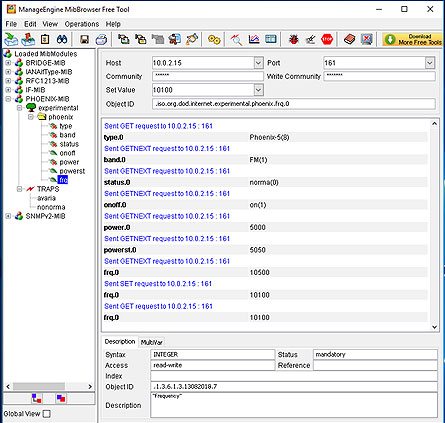This screenshot has height=423, width=445.
Task: Select the type node in the tree
Action: point(66,126)
